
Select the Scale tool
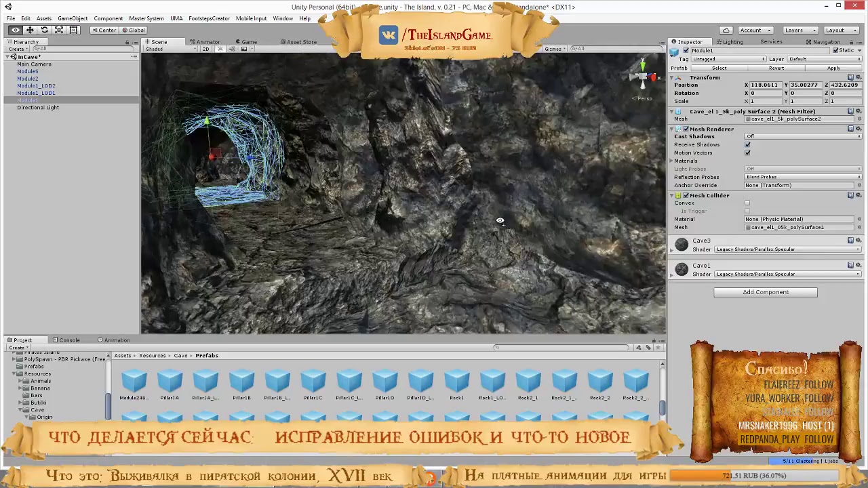click(59, 30)
